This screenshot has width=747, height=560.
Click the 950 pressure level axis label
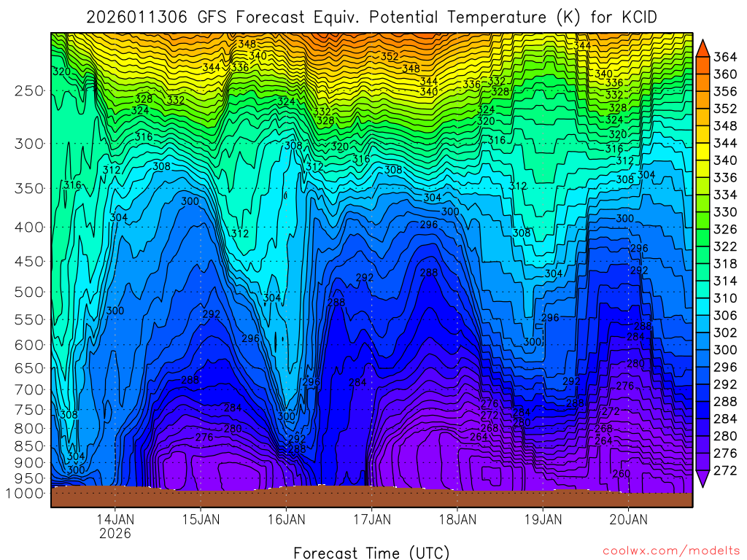point(29,478)
